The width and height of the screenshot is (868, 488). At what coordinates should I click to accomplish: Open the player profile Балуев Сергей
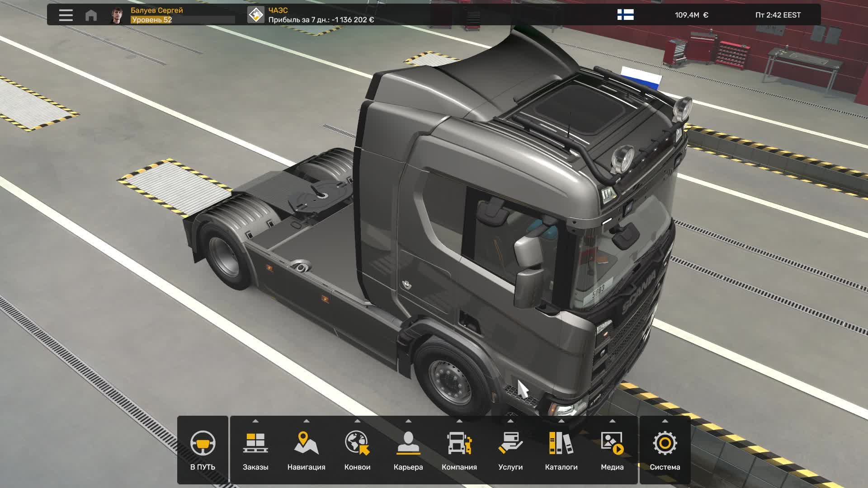116,15
